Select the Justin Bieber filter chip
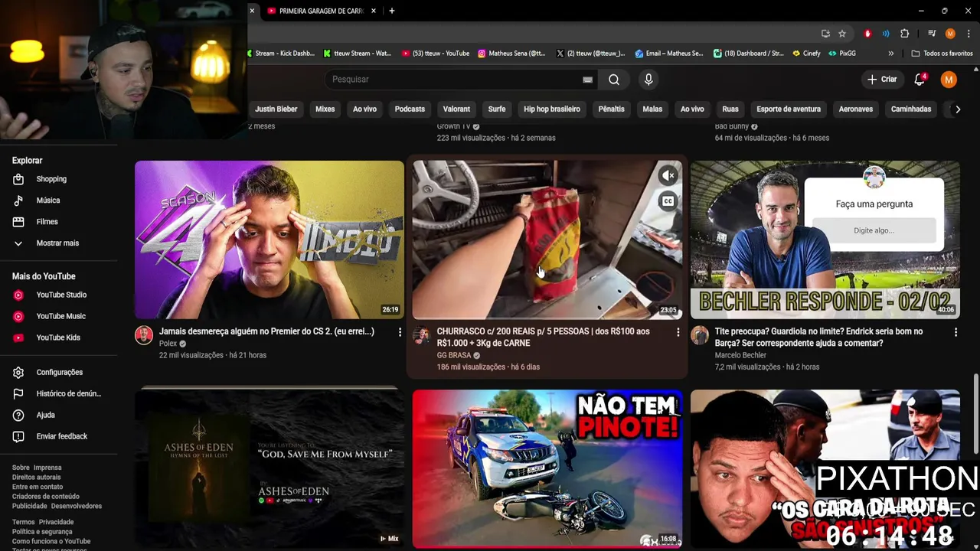The height and width of the screenshot is (551, 980). [276, 109]
